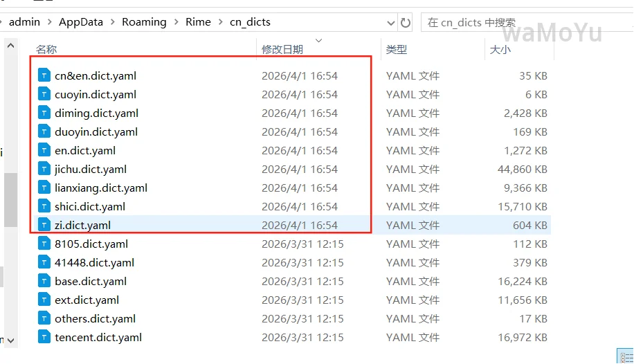
Task: Select the 8105.dict.yaml file icon
Action: tap(44, 244)
